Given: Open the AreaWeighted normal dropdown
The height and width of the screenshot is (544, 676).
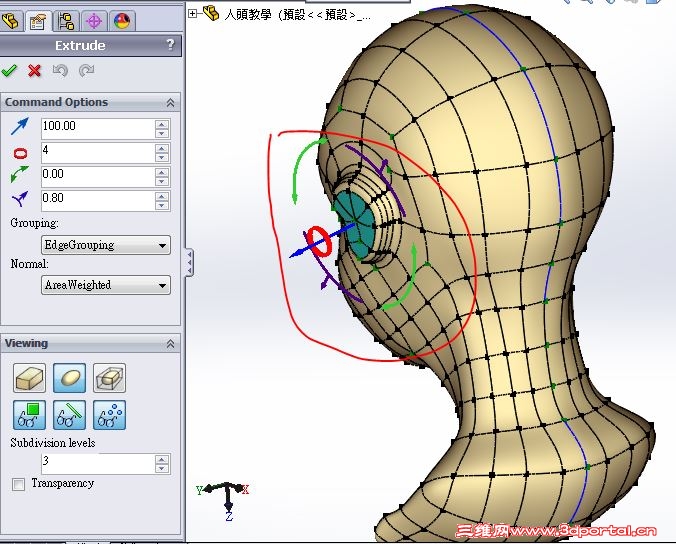Looking at the screenshot, I should pos(106,285).
